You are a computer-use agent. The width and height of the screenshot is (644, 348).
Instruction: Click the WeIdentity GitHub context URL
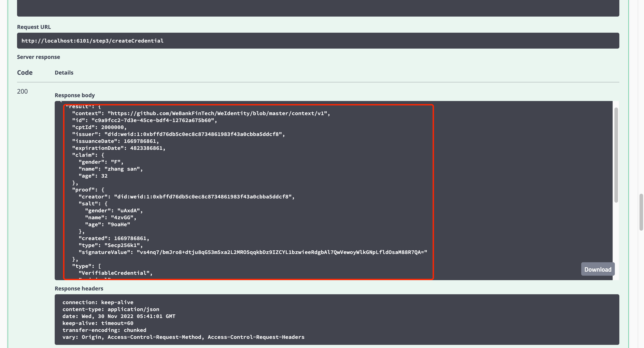click(217, 113)
